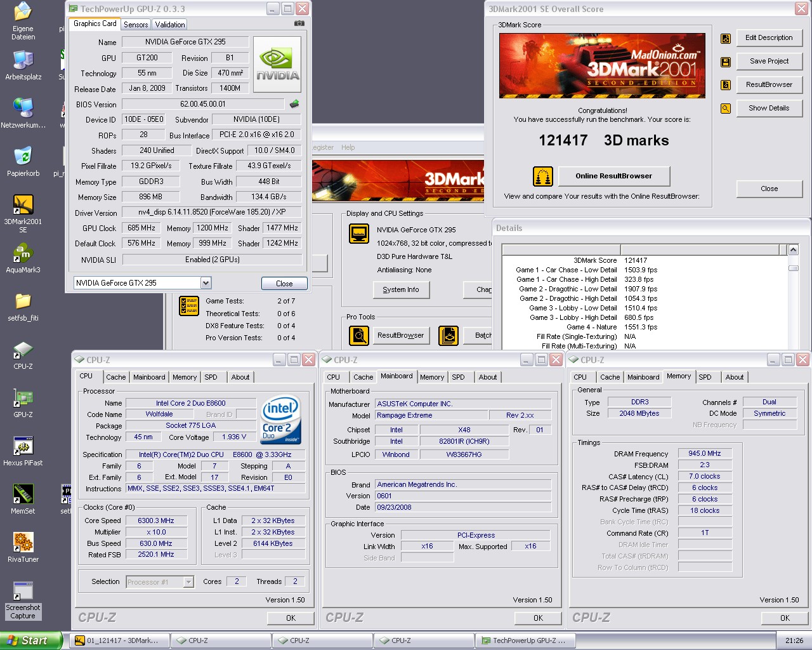Click the Details list scrollbar thumb
This screenshot has height=650, width=812.
[x=793, y=268]
